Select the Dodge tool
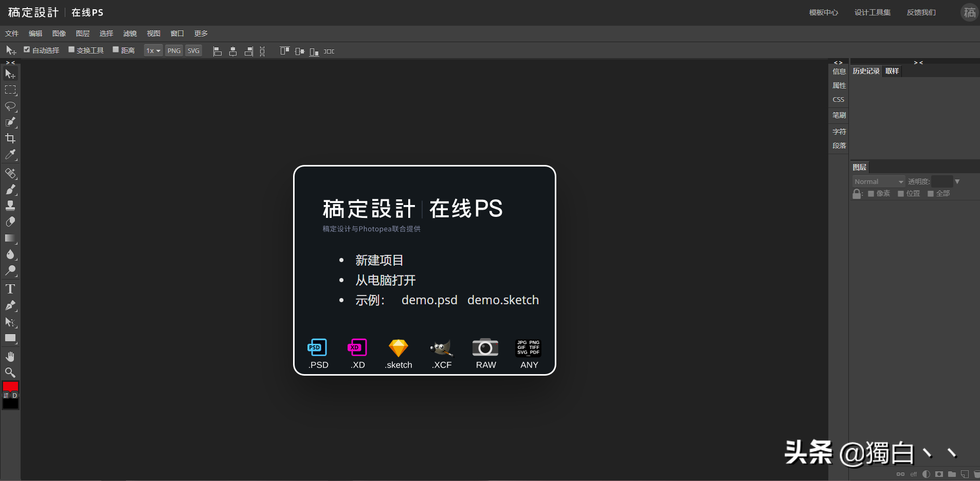This screenshot has height=481, width=980. pos(10,271)
